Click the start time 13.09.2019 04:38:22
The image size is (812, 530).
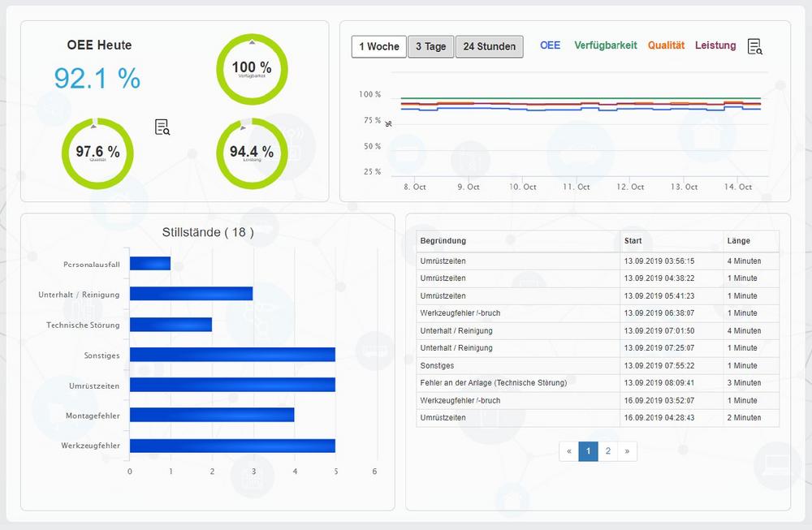(659, 278)
